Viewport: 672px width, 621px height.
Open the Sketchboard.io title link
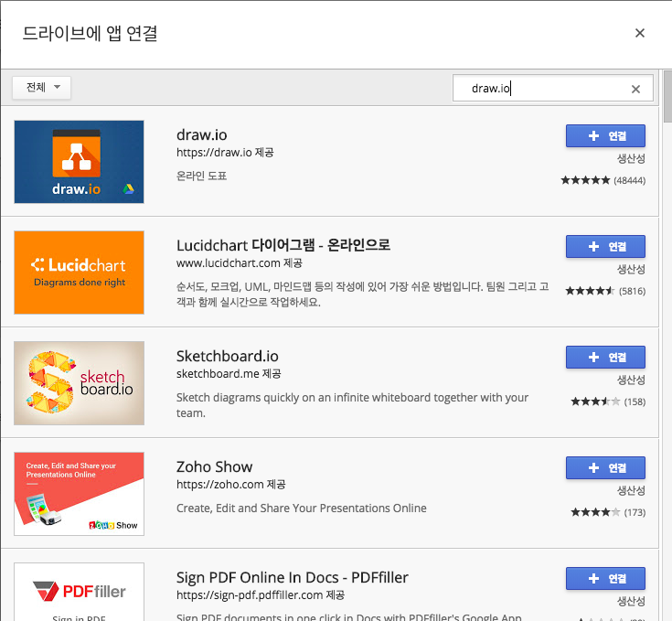[227, 356]
